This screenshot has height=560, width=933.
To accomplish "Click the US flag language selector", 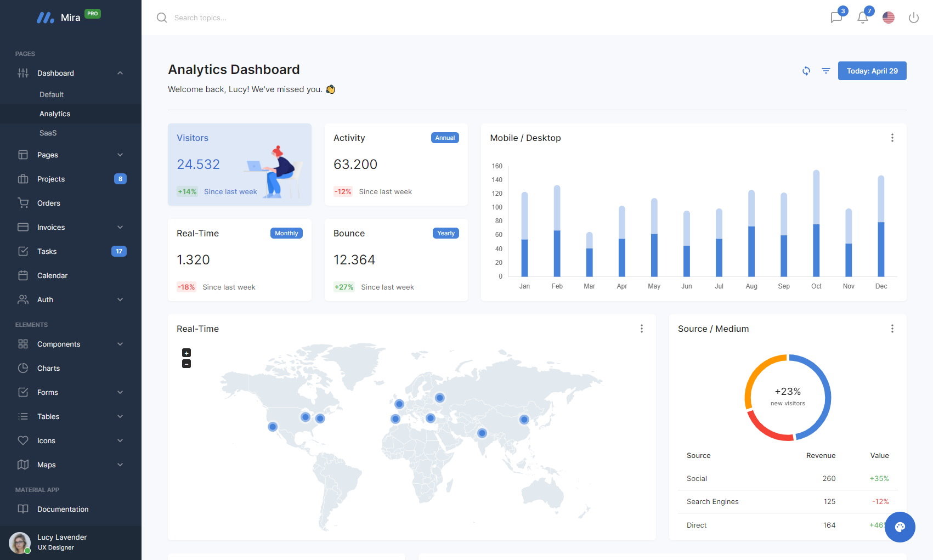I will point(888,17).
